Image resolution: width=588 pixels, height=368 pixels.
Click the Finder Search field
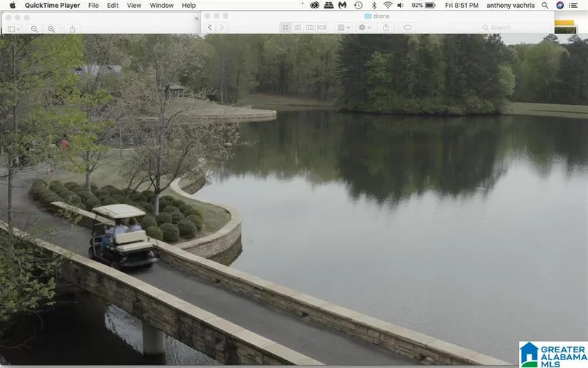[x=499, y=27]
